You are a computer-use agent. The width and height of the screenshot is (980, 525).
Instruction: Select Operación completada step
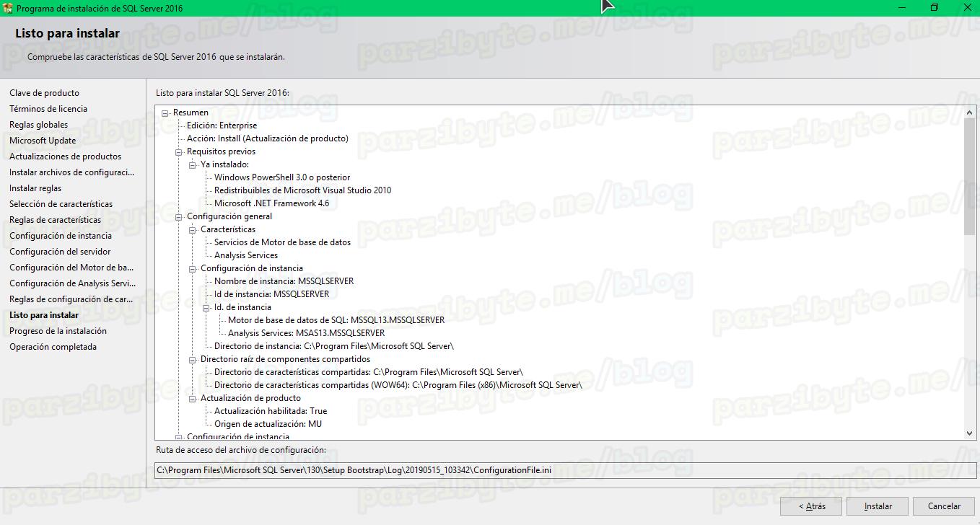pos(53,347)
